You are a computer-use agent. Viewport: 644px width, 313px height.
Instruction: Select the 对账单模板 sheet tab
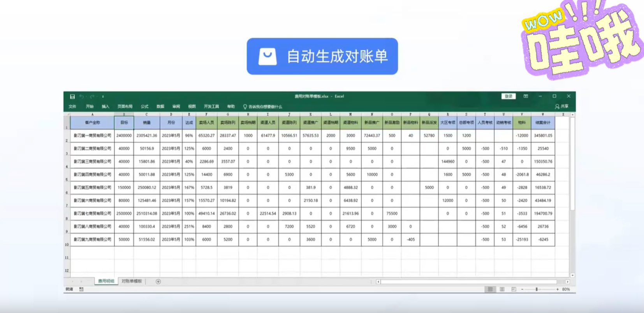[x=132, y=281]
